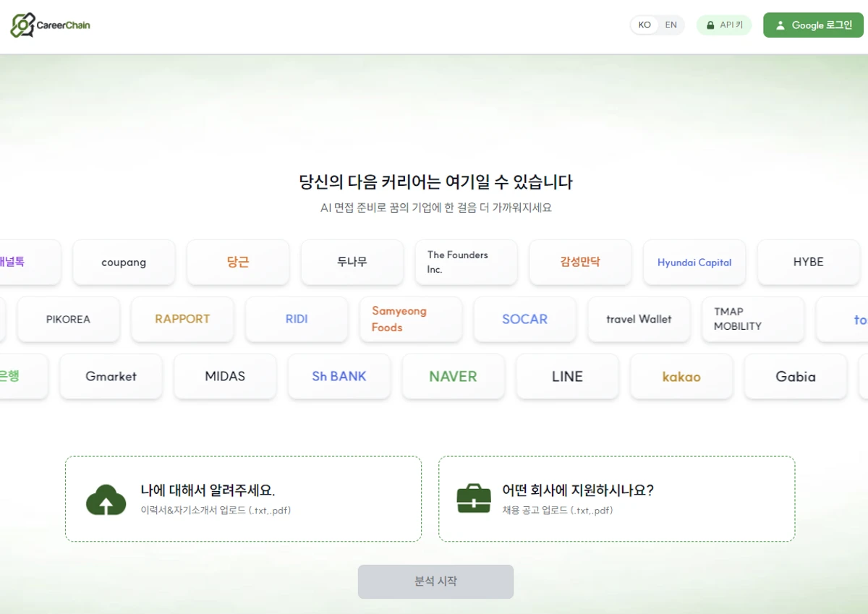Image resolution: width=868 pixels, height=614 pixels.
Task: Select the RIDI company card
Action: pos(297,319)
